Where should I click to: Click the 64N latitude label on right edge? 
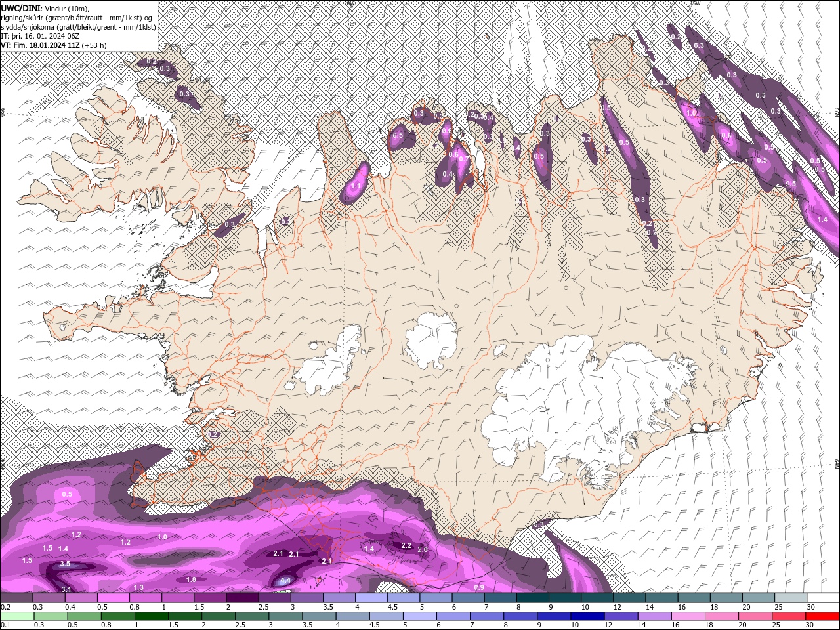(x=837, y=464)
